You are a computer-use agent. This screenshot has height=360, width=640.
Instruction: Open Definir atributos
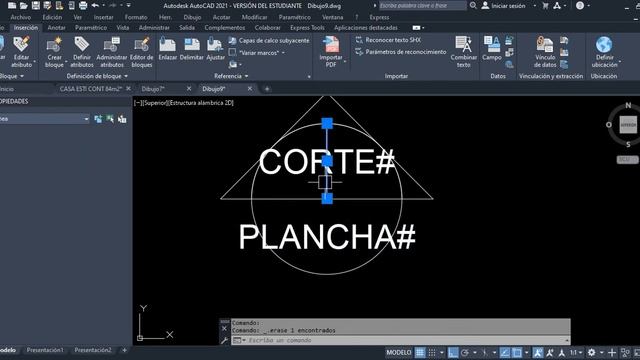coord(82,52)
